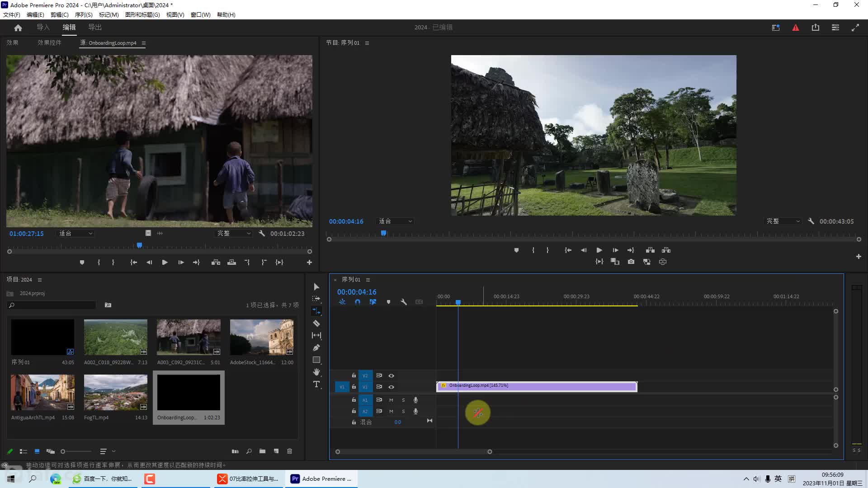Click source monitor playhead marker
The width and height of the screenshot is (868, 488).
click(x=140, y=245)
